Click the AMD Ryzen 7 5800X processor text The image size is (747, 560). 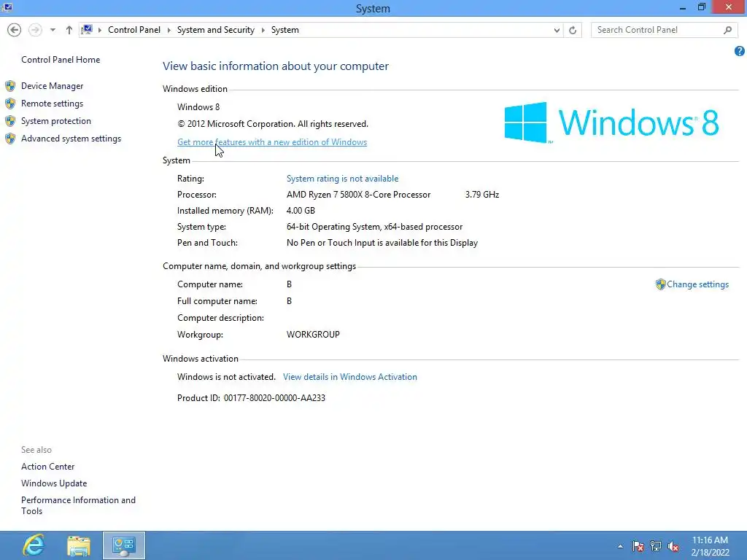[358, 195]
